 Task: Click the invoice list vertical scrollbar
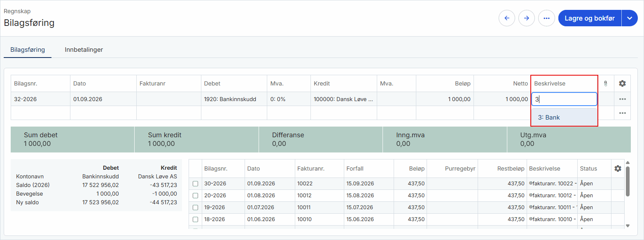[628, 181]
